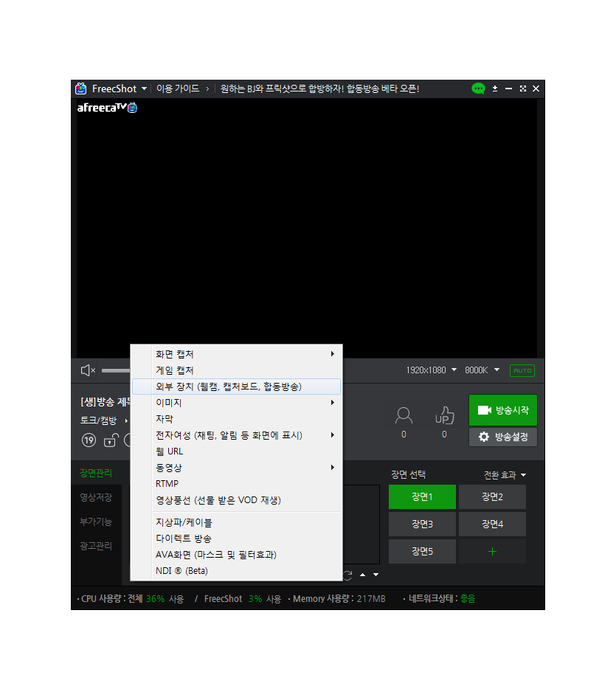
Task: Select scene 장면2
Action: [x=492, y=497]
